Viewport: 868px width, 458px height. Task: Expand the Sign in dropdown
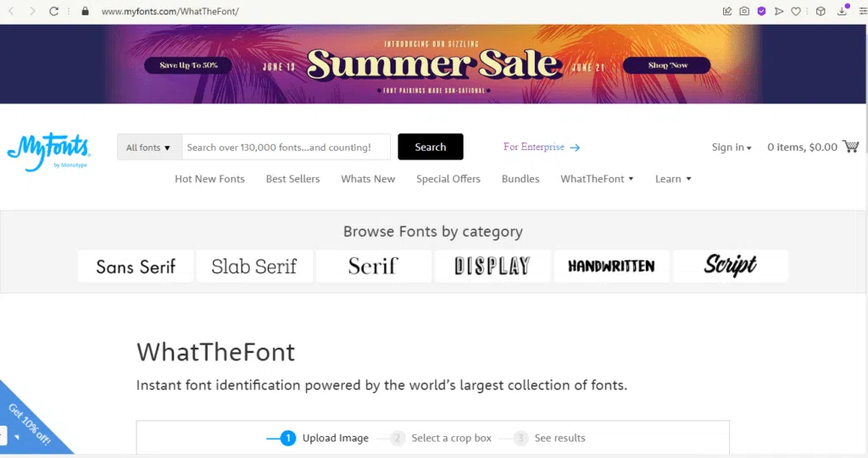pyautogui.click(x=732, y=148)
